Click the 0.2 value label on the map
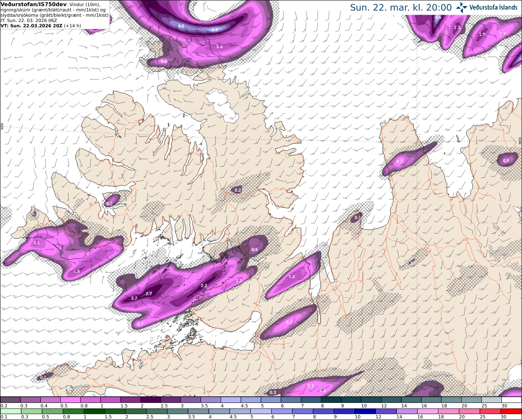This screenshot has width=522, height=420. point(238,190)
